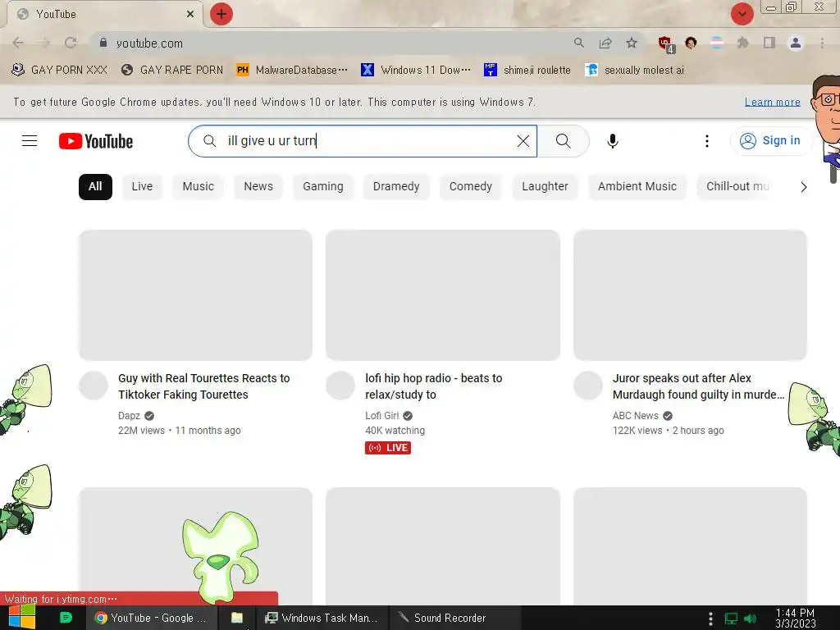Select the Comedy filter chip

(470, 186)
